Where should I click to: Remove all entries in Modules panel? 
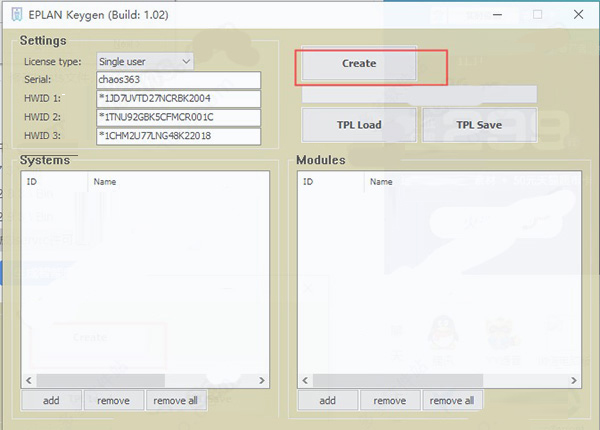[452, 401]
